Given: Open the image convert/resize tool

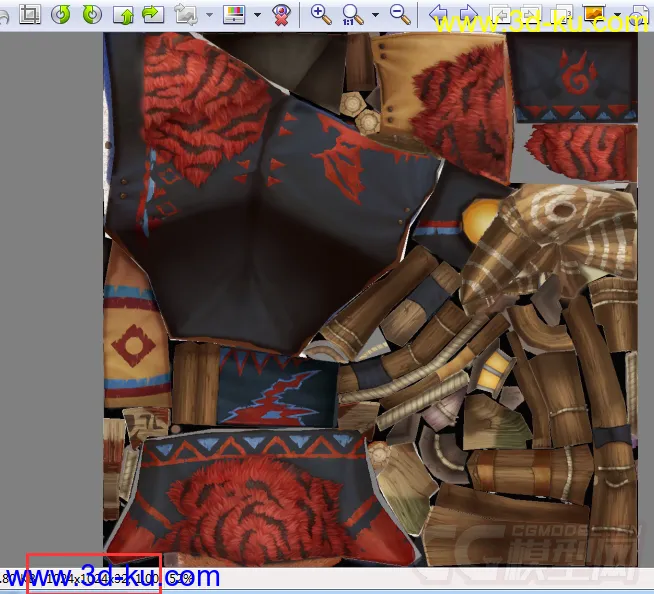Looking at the screenshot, I should click(x=186, y=15).
